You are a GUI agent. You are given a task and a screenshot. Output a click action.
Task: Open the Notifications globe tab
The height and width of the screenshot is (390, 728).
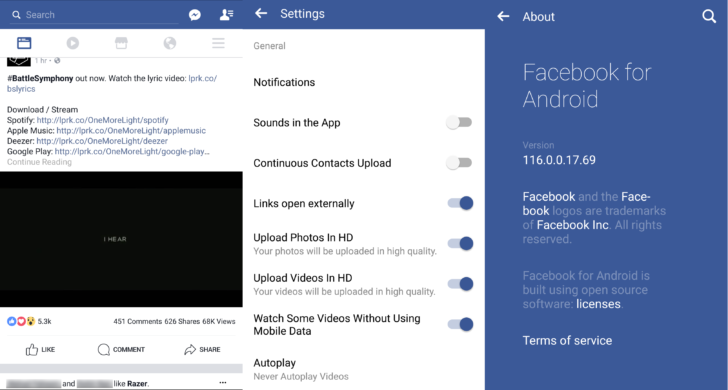(170, 43)
